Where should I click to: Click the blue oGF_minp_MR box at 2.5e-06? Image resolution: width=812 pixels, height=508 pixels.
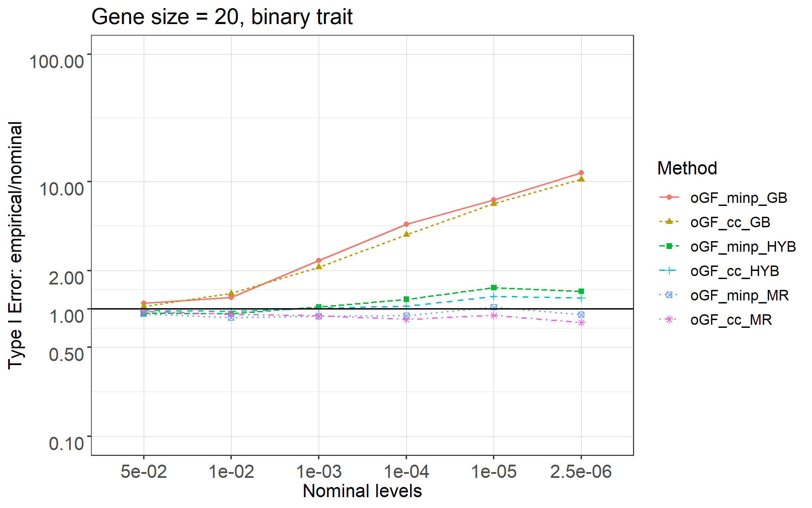pos(581,315)
